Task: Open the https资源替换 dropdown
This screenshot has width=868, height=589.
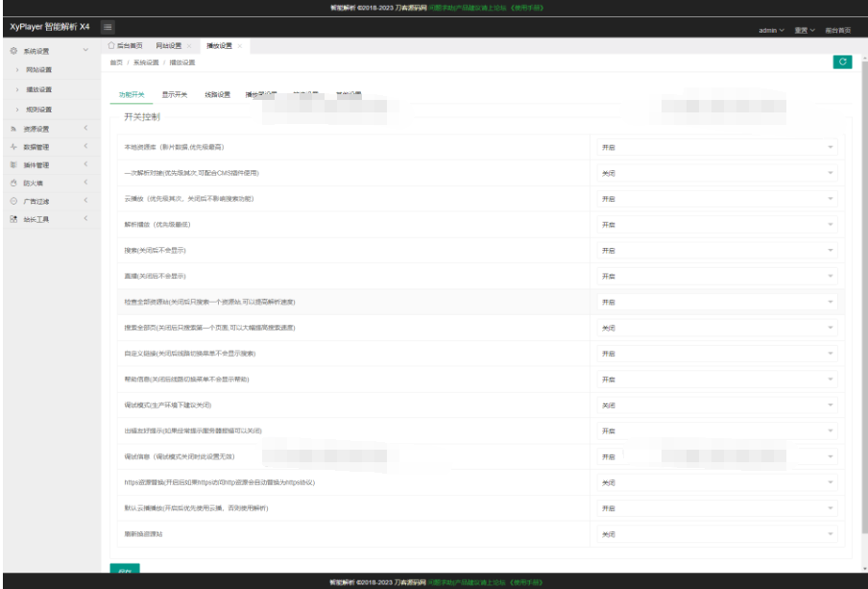Action: 717,482
